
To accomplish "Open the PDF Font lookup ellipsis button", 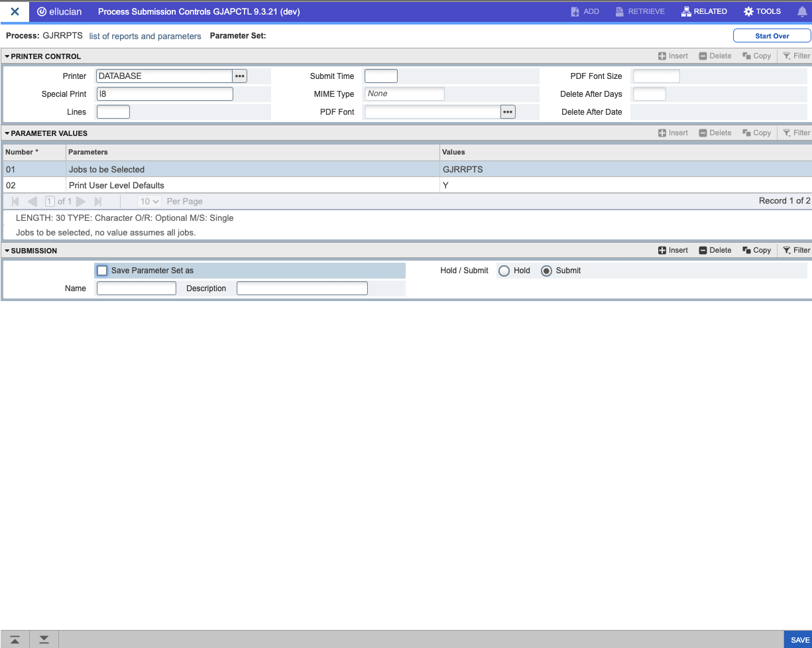I will pyautogui.click(x=508, y=112).
